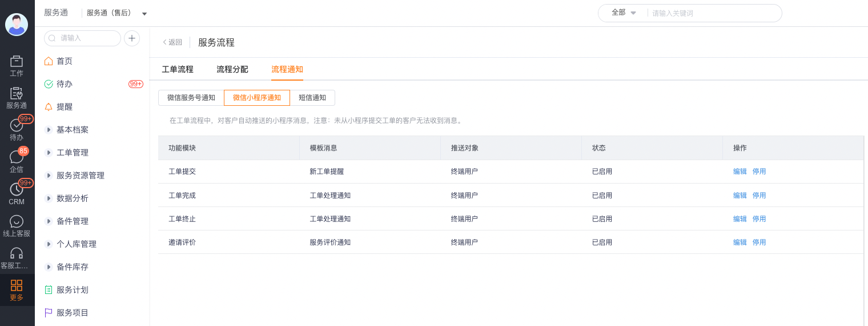Select 短信通知 notification type
The width and height of the screenshot is (868, 326).
click(x=312, y=98)
